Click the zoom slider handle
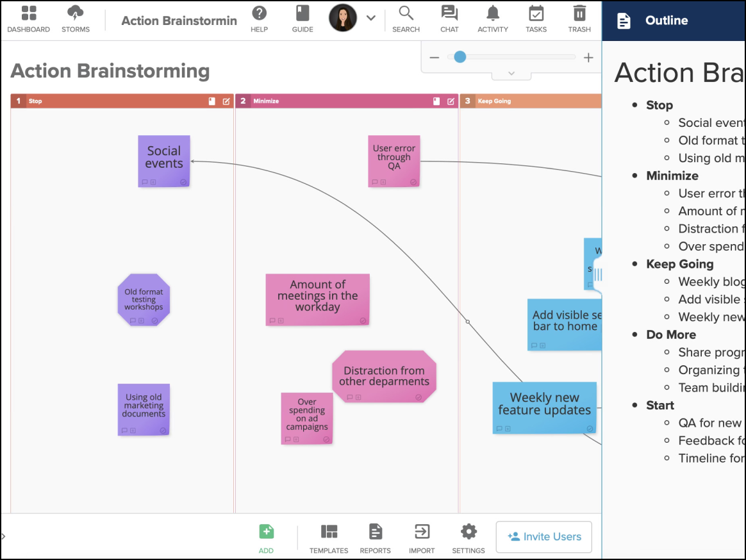This screenshot has width=746, height=560. tap(460, 57)
